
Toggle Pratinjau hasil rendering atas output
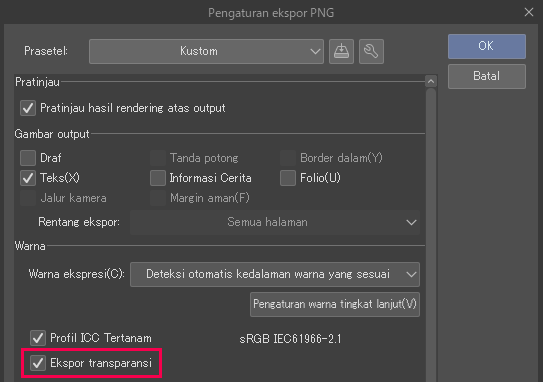click(x=28, y=108)
